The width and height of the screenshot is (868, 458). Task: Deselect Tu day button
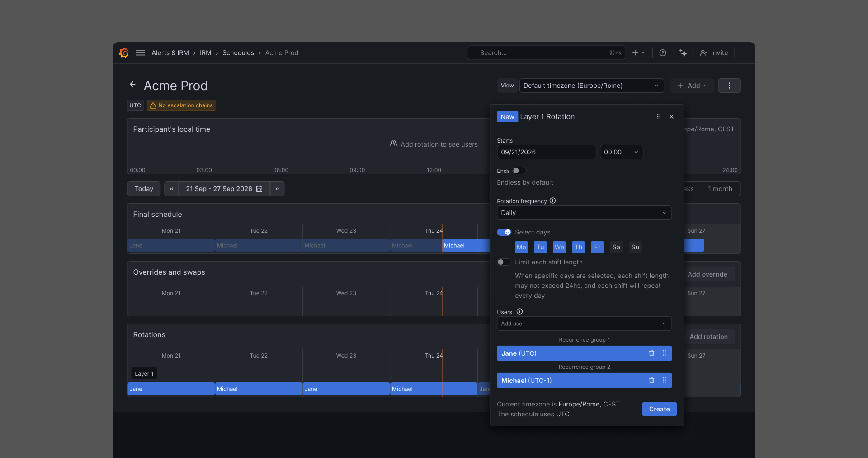point(540,247)
